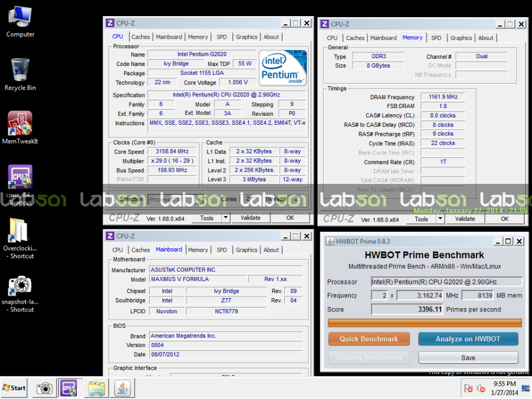
Task: Click the CPU-Z title icon of Mainboard window
Action: [x=110, y=236]
